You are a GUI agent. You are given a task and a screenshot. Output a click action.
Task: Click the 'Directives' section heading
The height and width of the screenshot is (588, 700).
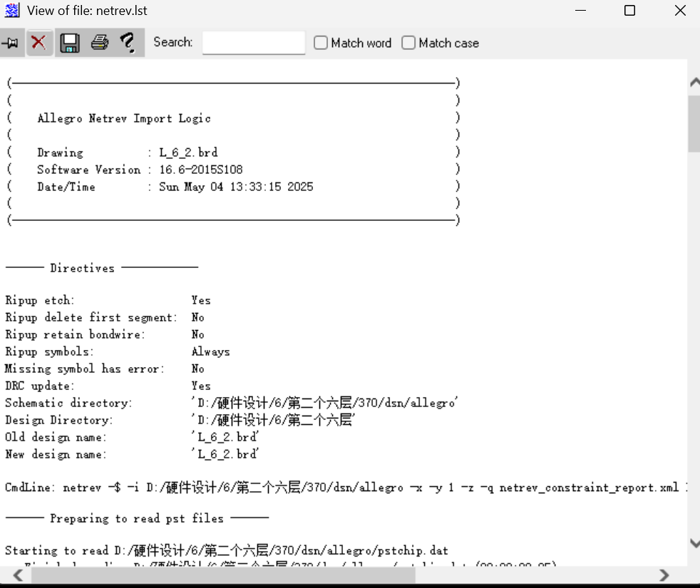[82, 268]
